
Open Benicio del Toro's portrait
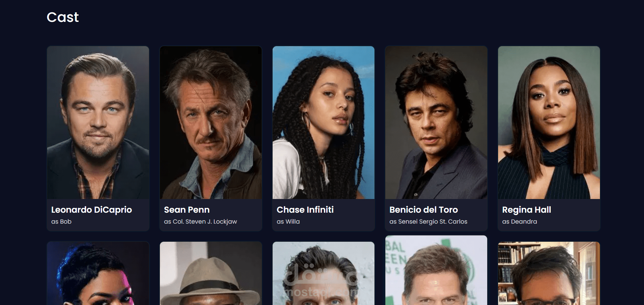click(x=436, y=122)
